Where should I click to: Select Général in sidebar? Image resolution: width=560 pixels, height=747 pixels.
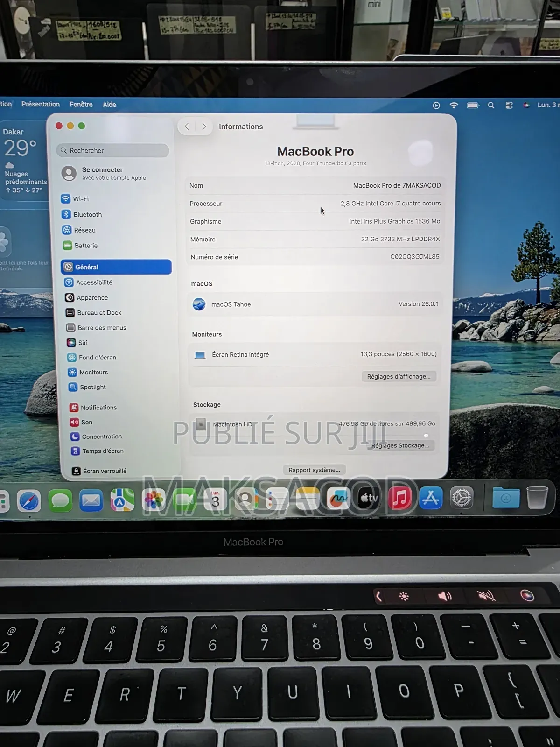(116, 267)
